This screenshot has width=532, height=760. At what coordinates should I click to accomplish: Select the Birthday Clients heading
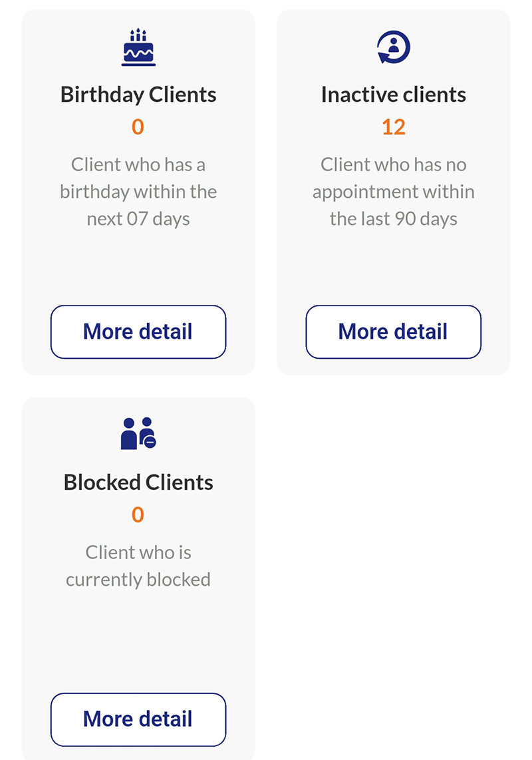click(x=138, y=94)
